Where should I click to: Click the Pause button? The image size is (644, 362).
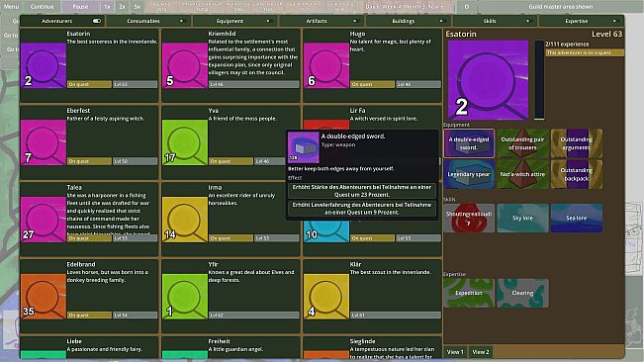pos(80,7)
